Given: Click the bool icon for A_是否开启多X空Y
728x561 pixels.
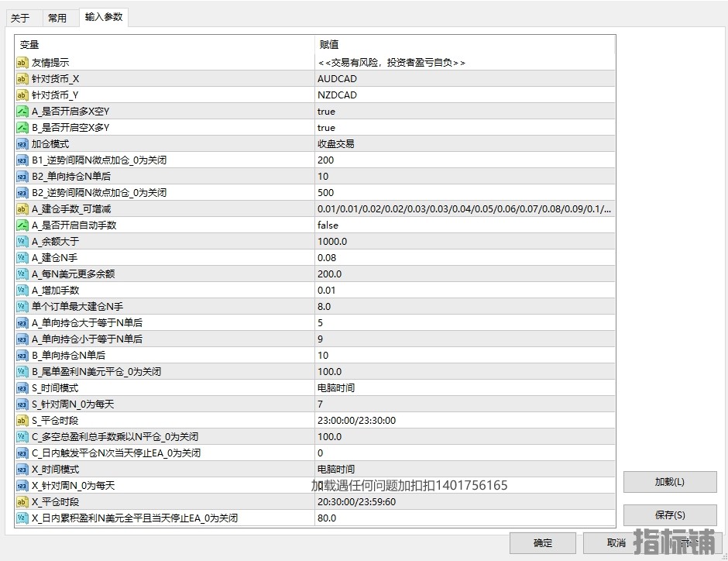Looking at the screenshot, I should click(22, 112).
